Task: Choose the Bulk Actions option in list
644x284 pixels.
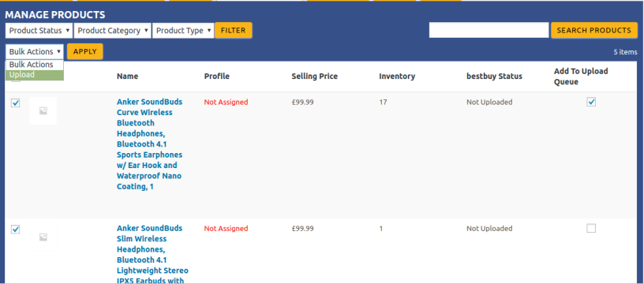Action: [35, 65]
